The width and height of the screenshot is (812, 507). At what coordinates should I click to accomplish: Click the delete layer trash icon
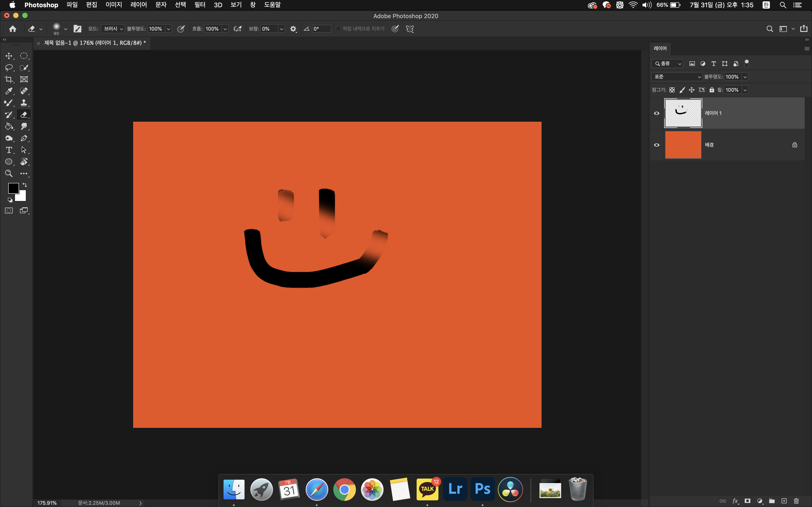point(796,501)
